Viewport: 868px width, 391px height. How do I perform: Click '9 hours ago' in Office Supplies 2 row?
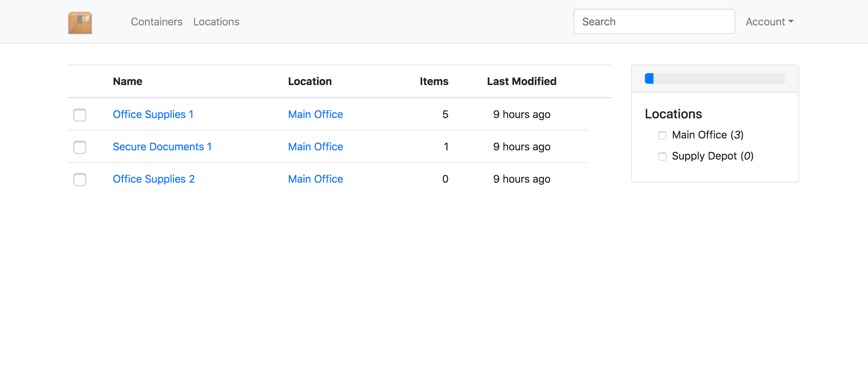coord(521,179)
